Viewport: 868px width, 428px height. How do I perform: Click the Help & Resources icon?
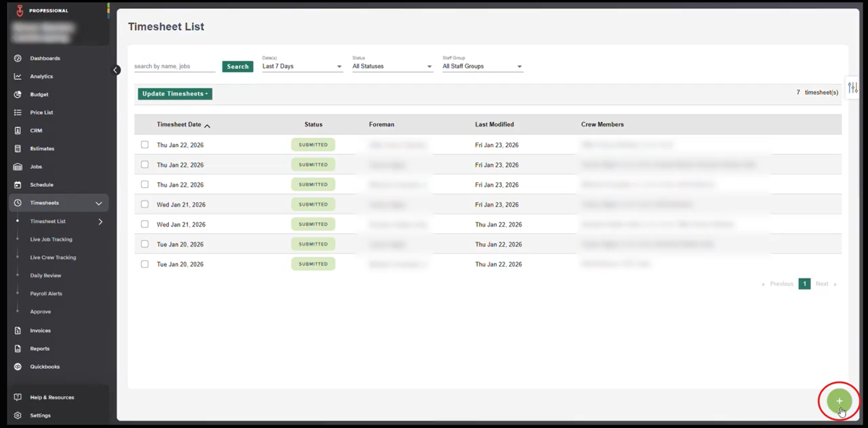tap(18, 398)
